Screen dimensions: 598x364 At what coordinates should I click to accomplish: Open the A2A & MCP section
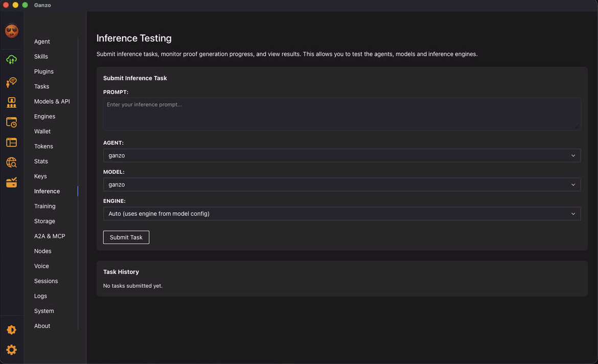tap(50, 236)
